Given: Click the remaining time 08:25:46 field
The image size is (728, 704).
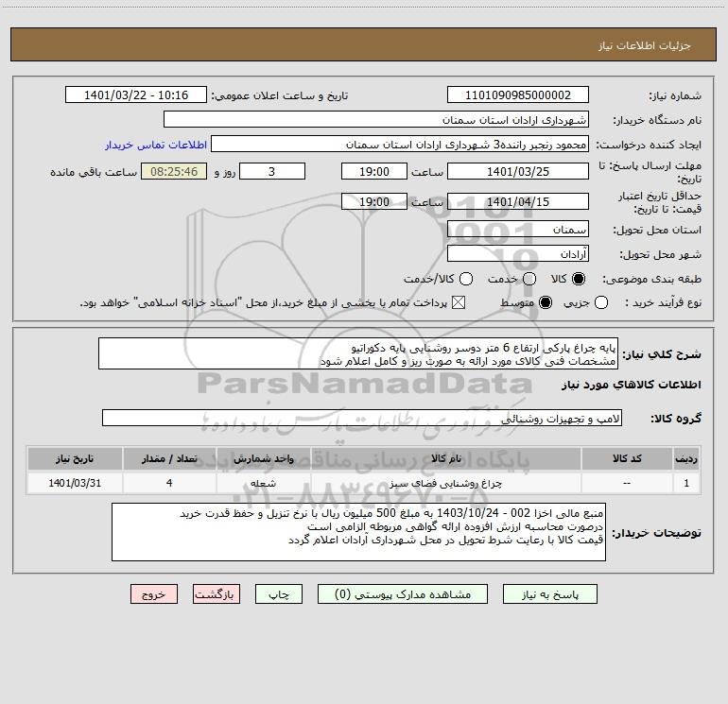Looking at the screenshot, I should (x=174, y=171).
